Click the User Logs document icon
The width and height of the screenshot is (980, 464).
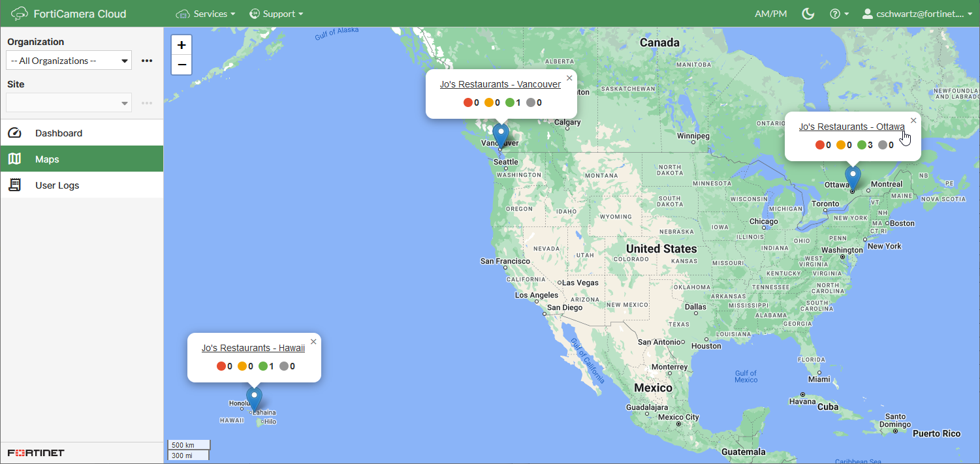[x=14, y=185]
